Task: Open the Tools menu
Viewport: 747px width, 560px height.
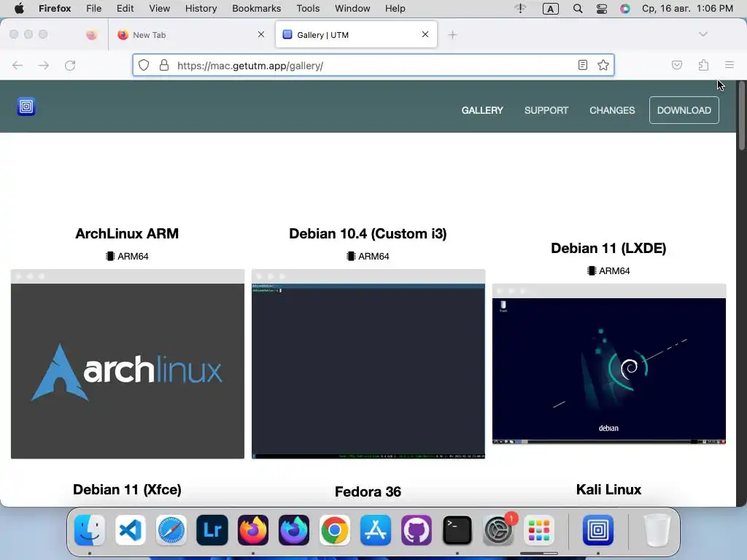Action: point(308,9)
